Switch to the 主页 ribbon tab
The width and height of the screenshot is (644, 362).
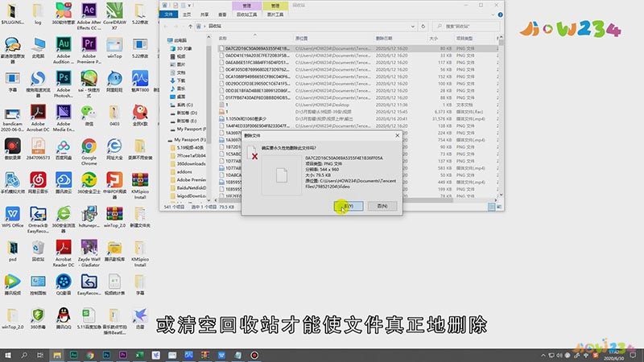pos(187,14)
